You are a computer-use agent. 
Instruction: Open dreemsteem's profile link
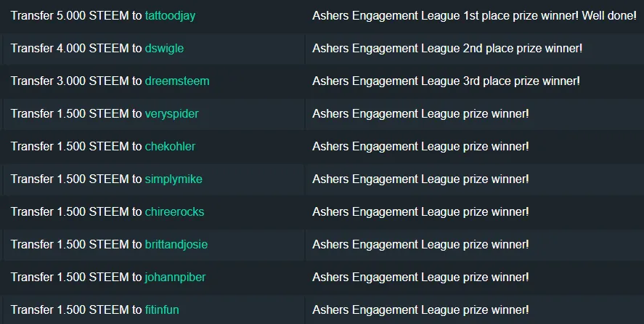[177, 81]
